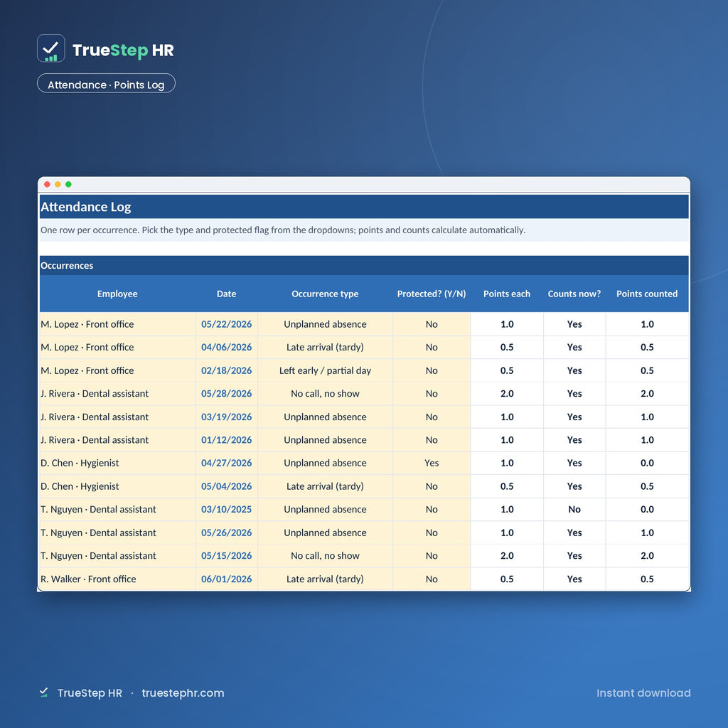Image resolution: width=728 pixels, height=728 pixels.
Task: Click the small footer TrueStep checkmark icon
Action: 43,692
